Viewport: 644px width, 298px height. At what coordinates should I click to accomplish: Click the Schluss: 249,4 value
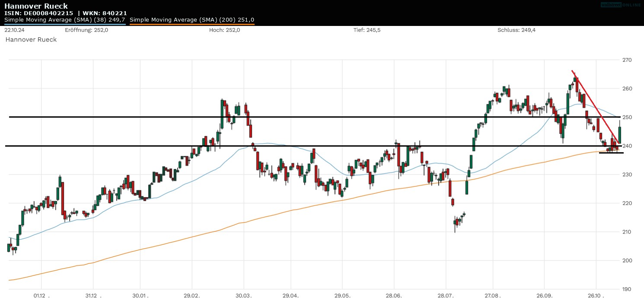pyautogui.click(x=517, y=30)
